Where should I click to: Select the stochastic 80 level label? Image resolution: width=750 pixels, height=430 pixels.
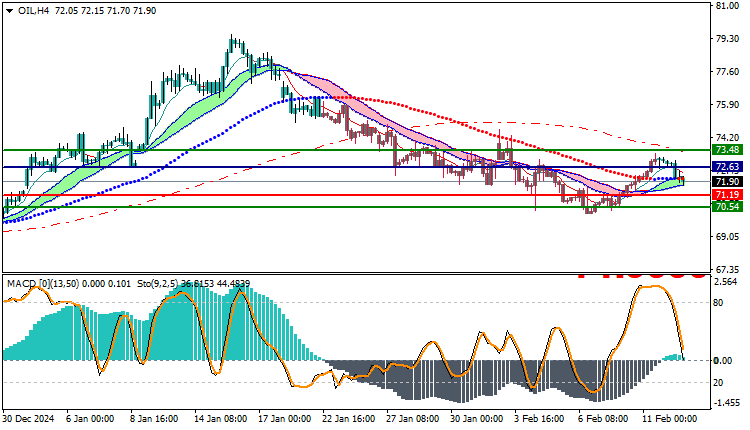718,303
